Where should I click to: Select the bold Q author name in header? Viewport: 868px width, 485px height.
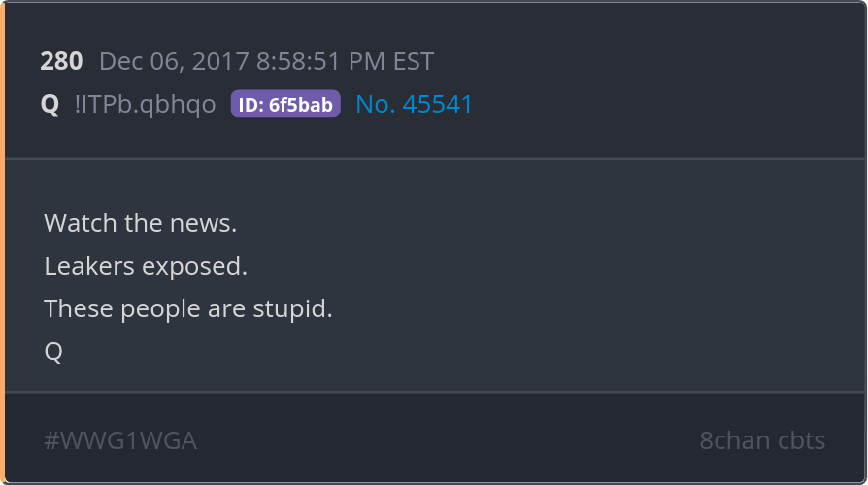click(x=50, y=104)
